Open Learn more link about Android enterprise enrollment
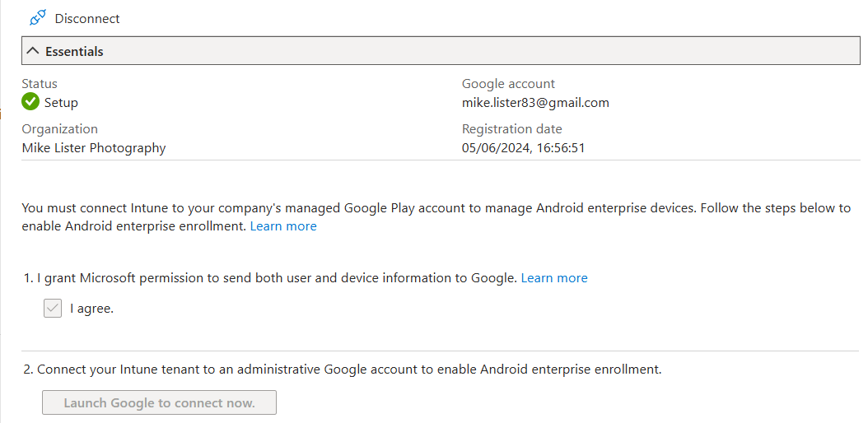Viewport: 868px width, 423px height. pos(283,226)
